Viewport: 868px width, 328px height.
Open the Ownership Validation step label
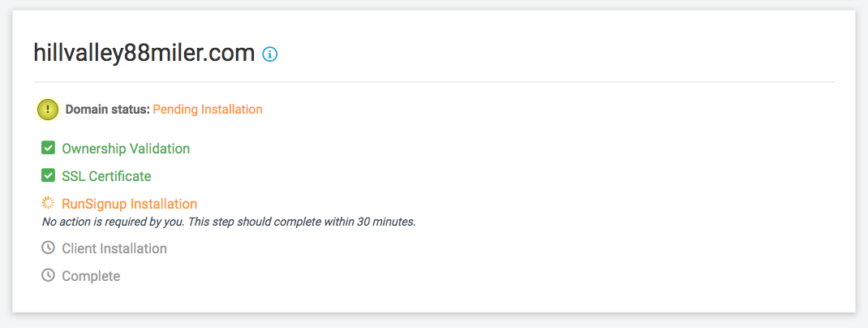click(126, 149)
